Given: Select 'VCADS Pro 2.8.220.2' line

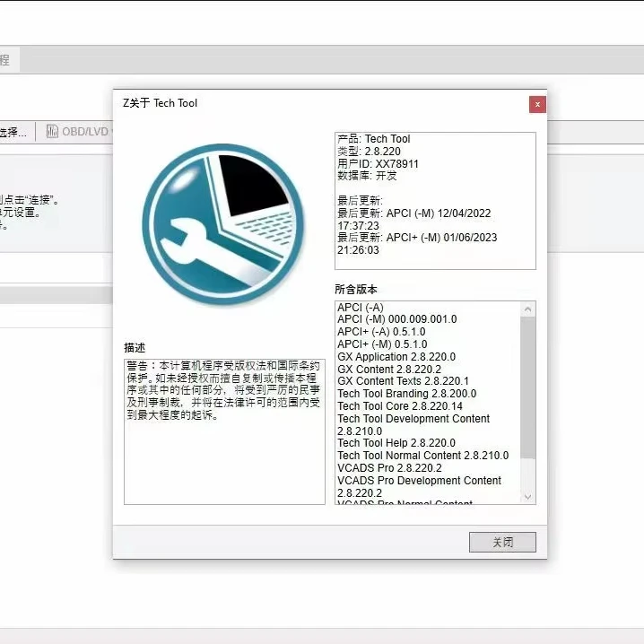Looking at the screenshot, I should click(x=389, y=468).
